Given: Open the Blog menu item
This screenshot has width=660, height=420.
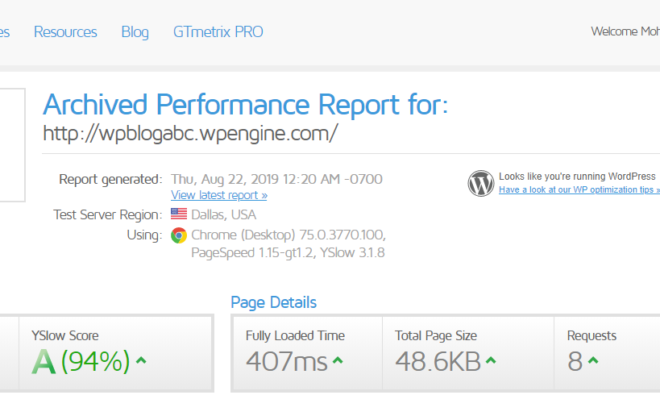Looking at the screenshot, I should (135, 32).
